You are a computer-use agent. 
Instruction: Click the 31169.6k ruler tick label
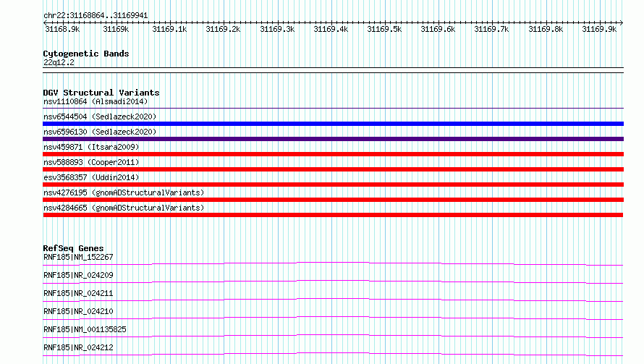(x=438, y=29)
